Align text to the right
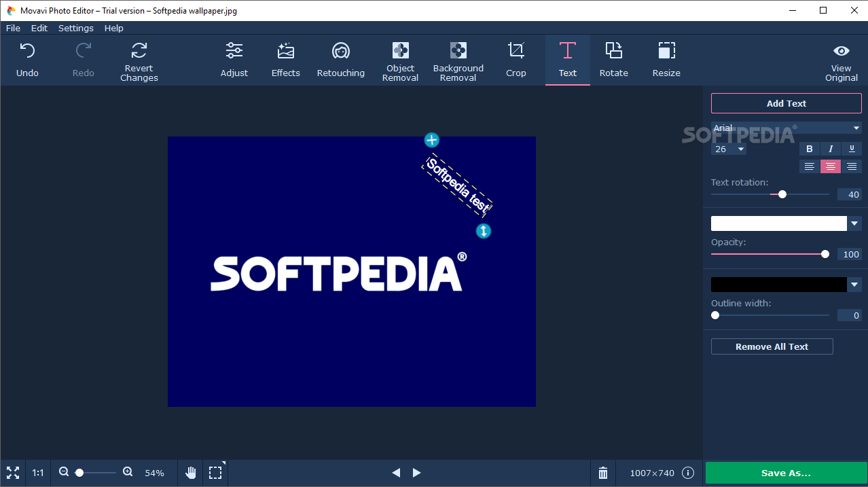 pyautogui.click(x=852, y=166)
